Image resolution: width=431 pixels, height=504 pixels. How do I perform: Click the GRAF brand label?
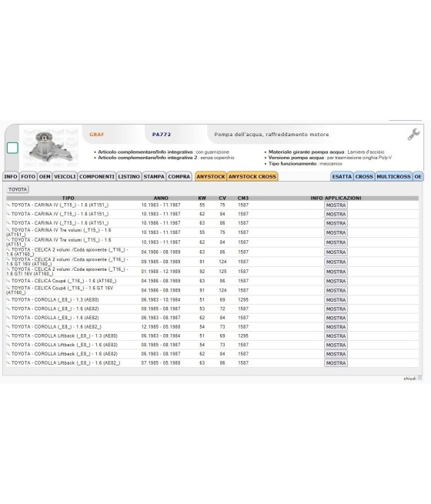pos(97,135)
